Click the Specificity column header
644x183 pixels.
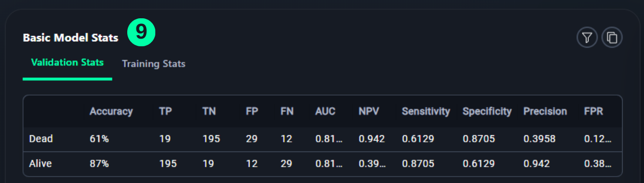(487, 111)
